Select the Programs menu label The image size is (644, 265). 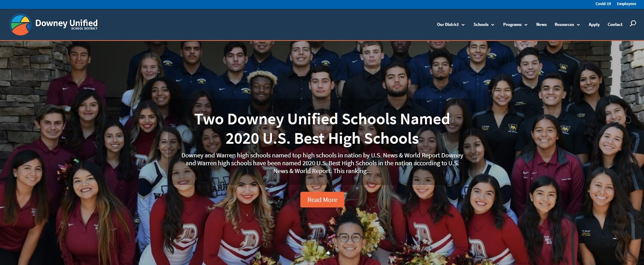[x=512, y=25]
